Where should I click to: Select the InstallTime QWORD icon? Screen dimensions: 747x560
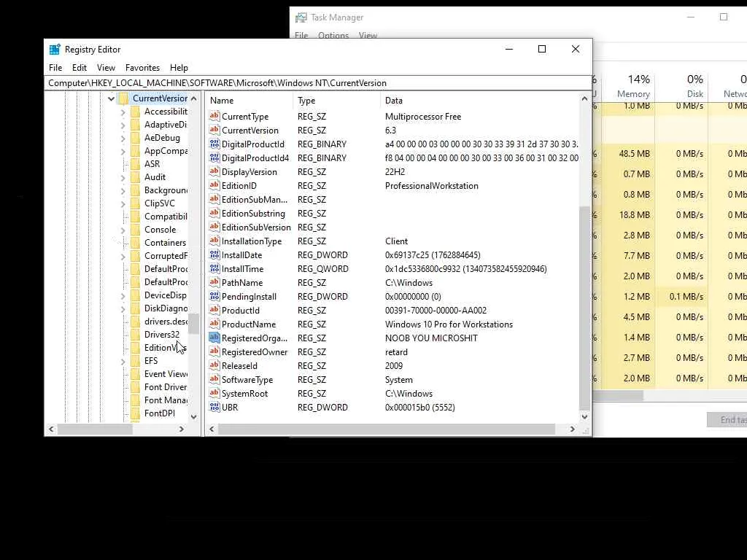point(214,268)
